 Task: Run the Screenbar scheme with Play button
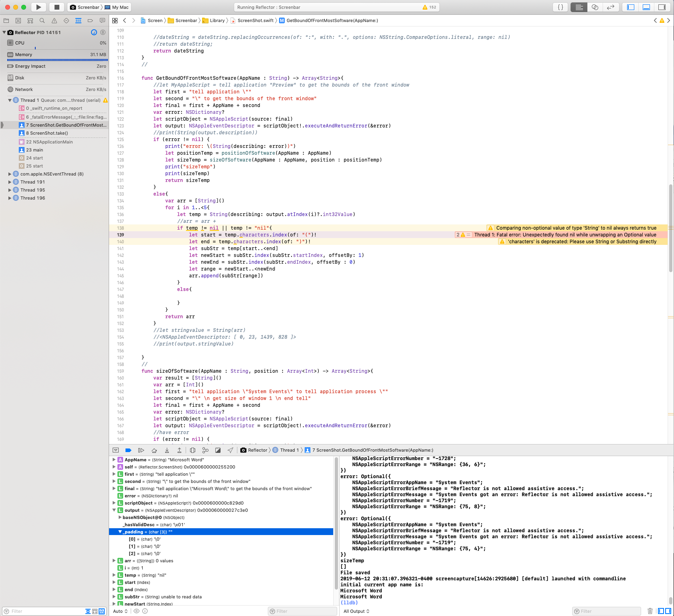(38, 7)
